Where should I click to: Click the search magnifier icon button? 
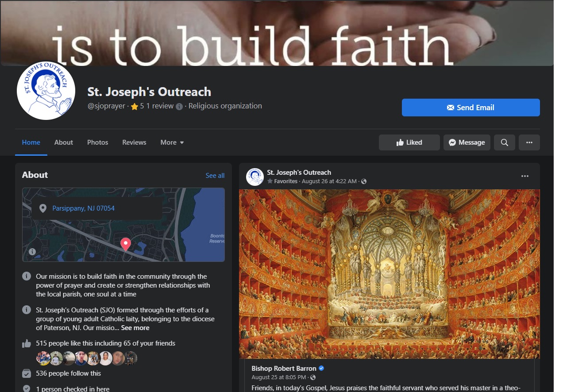(x=505, y=142)
